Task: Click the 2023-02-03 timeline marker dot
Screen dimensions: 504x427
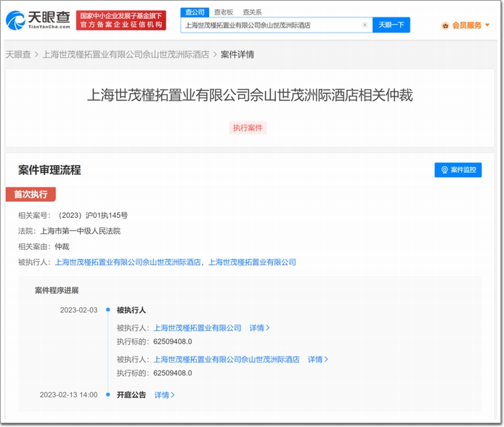Action: (108, 310)
